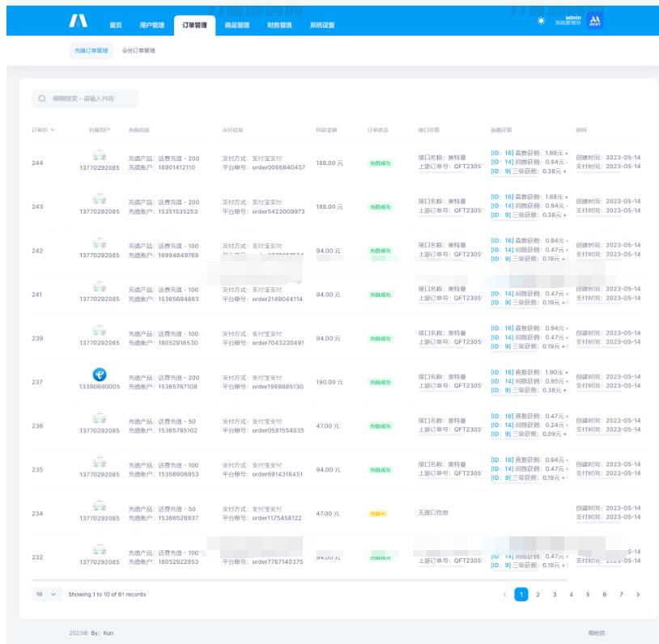The height and width of the screenshot is (644, 659).
Task: Click the admin avatar image in the header
Action: click(x=595, y=21)
